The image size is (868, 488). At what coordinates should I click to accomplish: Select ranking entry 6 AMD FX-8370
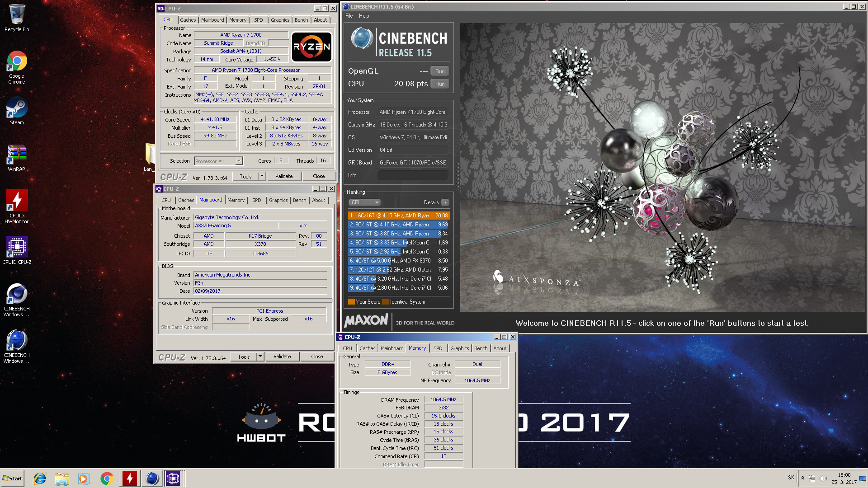click(399, 261)
